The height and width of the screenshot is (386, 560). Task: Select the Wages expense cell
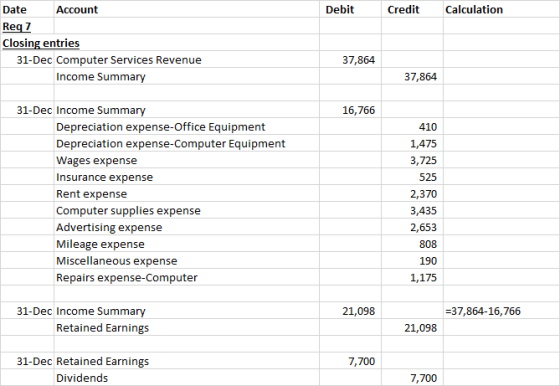[x=186, y=160]
